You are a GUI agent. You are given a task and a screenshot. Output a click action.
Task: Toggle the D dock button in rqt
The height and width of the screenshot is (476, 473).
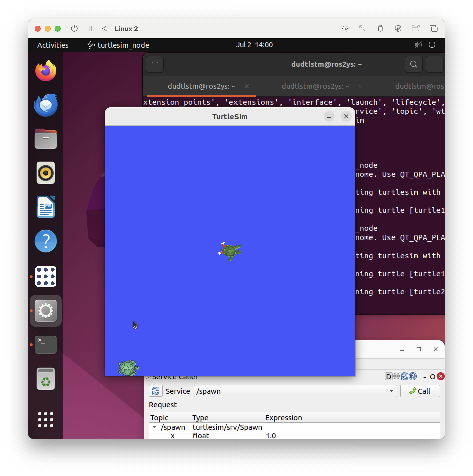tap(389, 377)
